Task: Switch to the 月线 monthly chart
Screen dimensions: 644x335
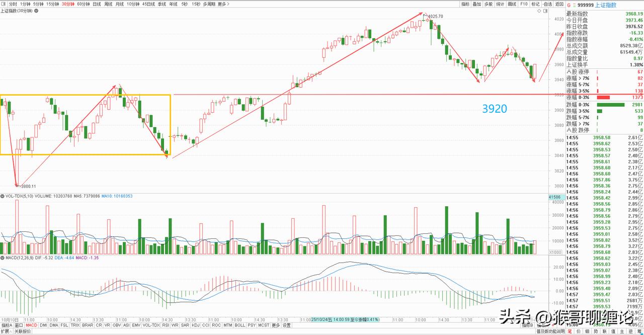Action: click(x=119, y=4)
